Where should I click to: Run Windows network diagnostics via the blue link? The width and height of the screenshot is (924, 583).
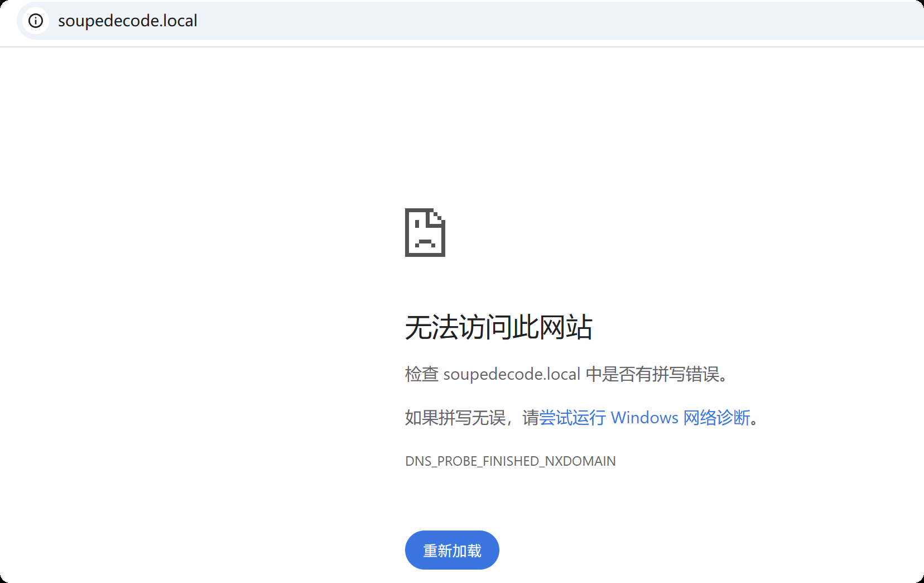(646, 418)
